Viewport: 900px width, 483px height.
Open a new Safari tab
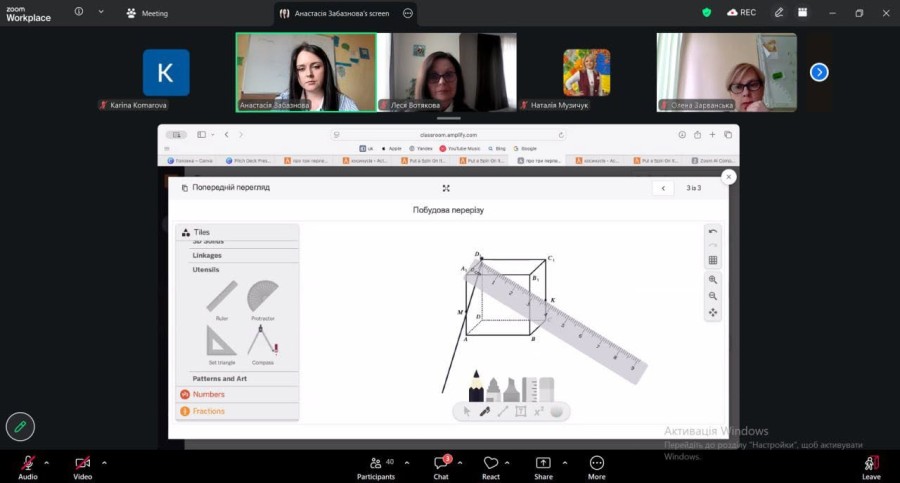tap(712, 134)
